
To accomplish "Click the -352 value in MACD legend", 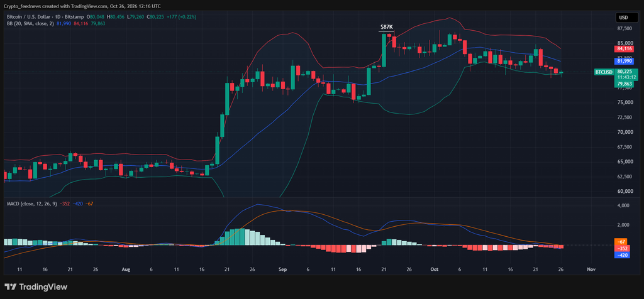I will (x=65, y=204).
